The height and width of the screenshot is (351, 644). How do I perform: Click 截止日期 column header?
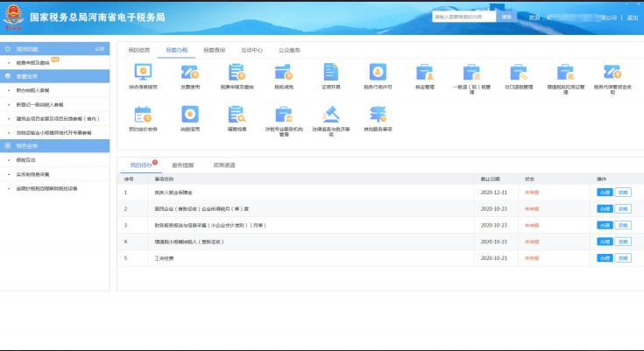491,179
